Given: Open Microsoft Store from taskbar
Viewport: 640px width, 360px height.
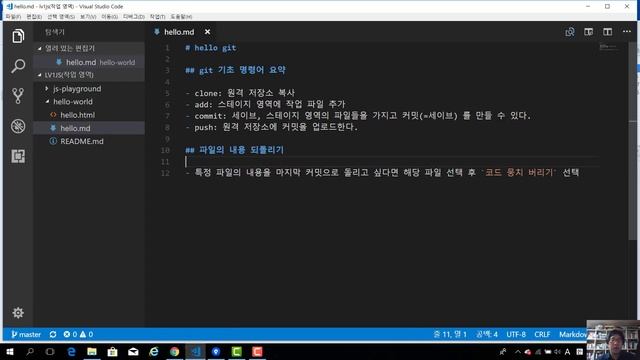Looking at the screenshot, I should click(113, 351).
